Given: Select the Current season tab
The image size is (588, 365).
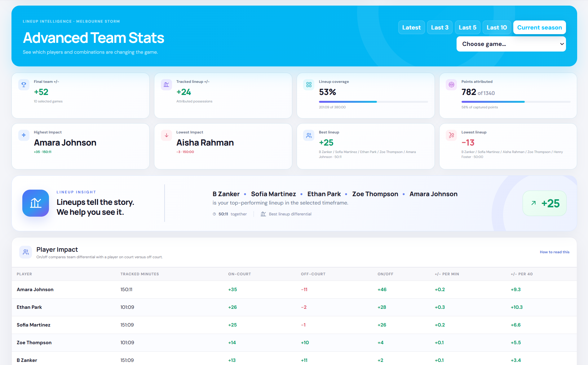Looking at the screenshot, I should coord(539,27).
